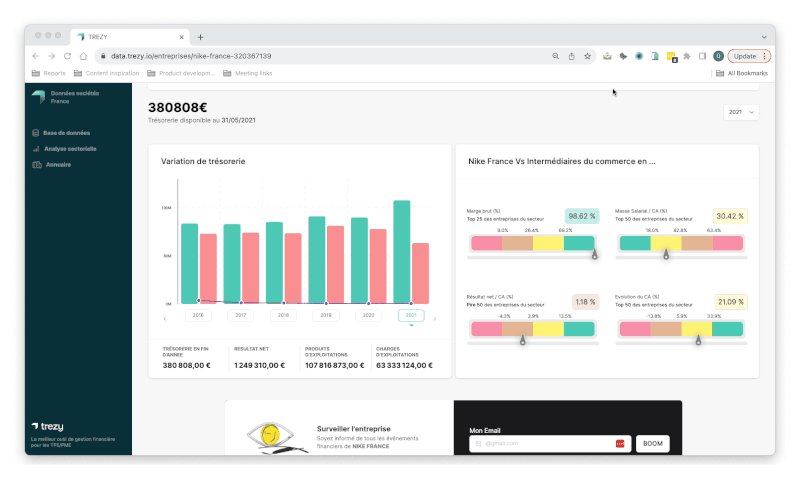Click the 1 249 310,00 € résultat net value
Image resolution: width=800 pixels, height=480 pixels.
(x=259, y=365)
